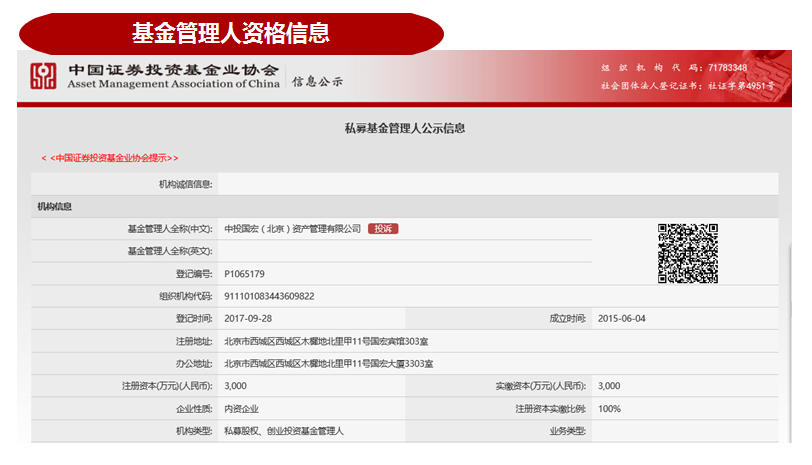Select enterprise nature value 内资企业

coord(241,409)
